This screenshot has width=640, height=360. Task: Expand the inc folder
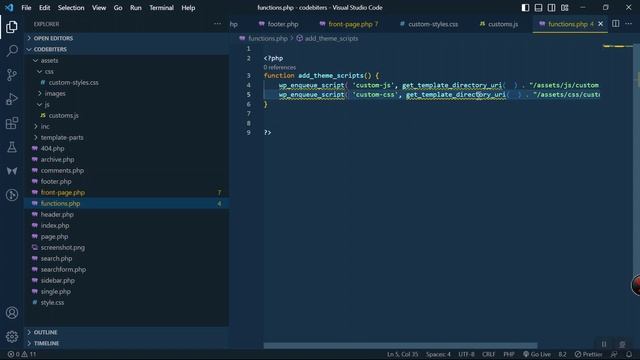(x=127, y=127)
